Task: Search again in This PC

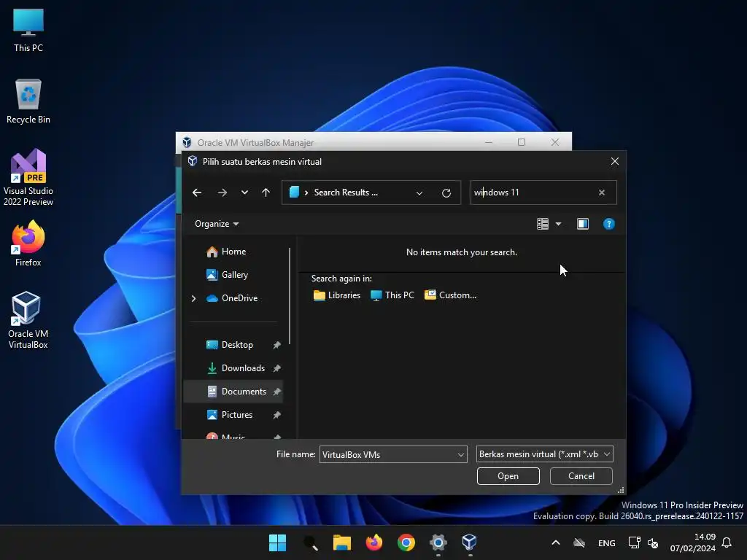Action: pyautogui.click(x=392, y=295)
